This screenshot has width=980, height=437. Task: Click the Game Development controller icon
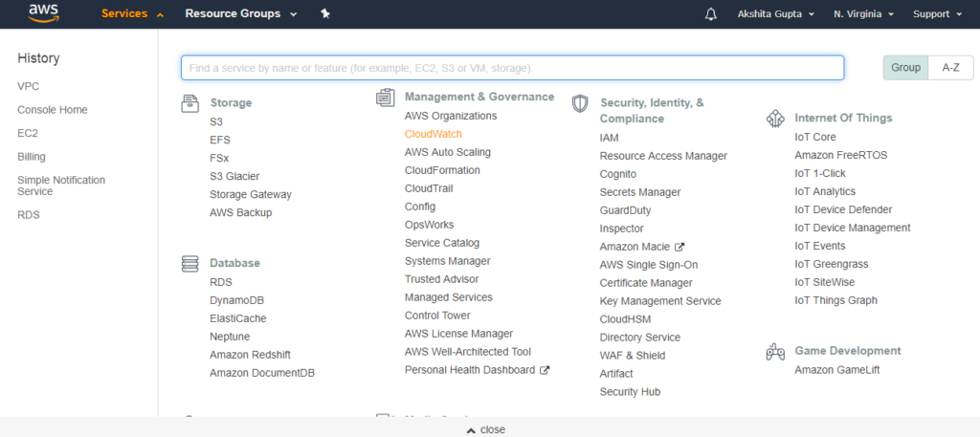coord(775,352)
